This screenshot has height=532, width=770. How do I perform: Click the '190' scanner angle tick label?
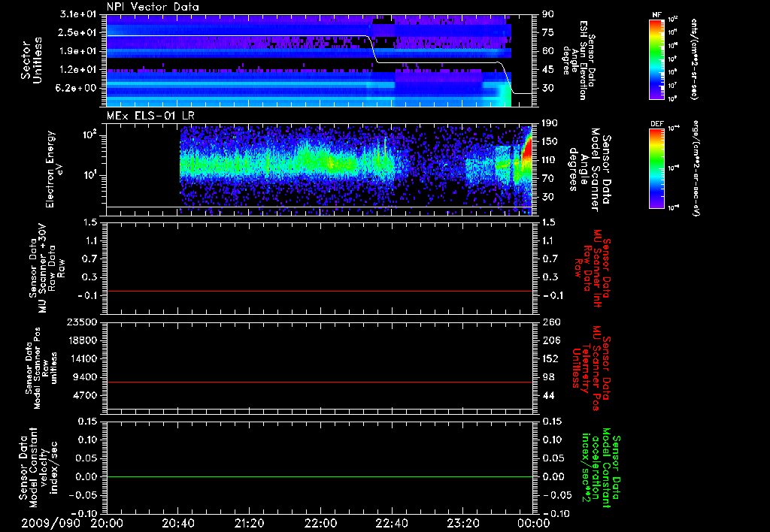tap(550, 123)
